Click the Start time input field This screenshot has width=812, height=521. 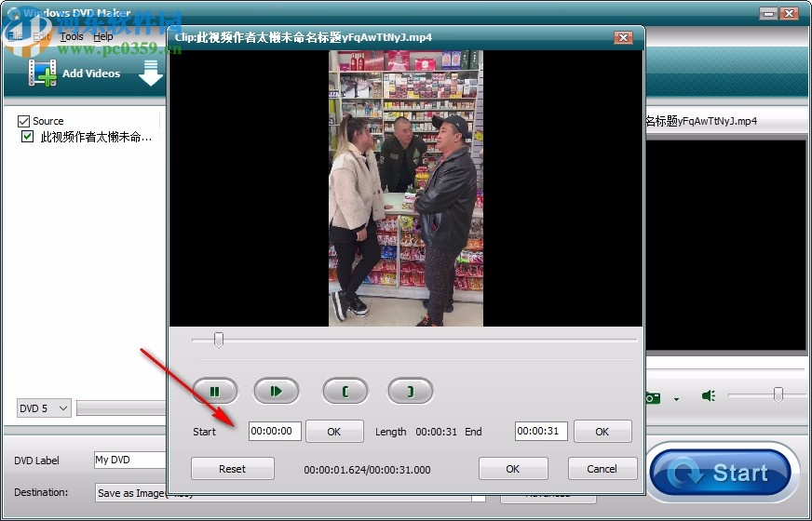point(275,431)
